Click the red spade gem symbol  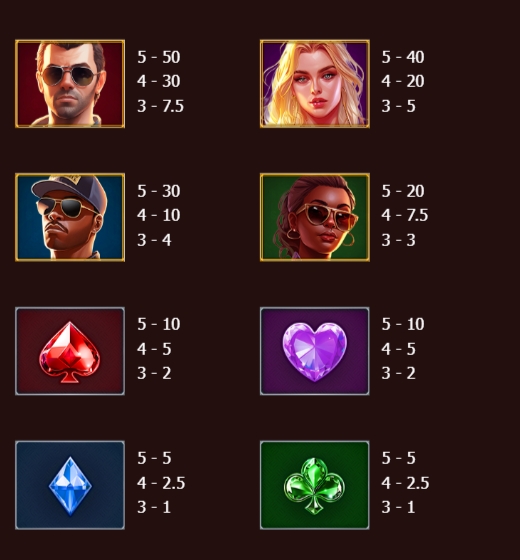click(70, 351)
